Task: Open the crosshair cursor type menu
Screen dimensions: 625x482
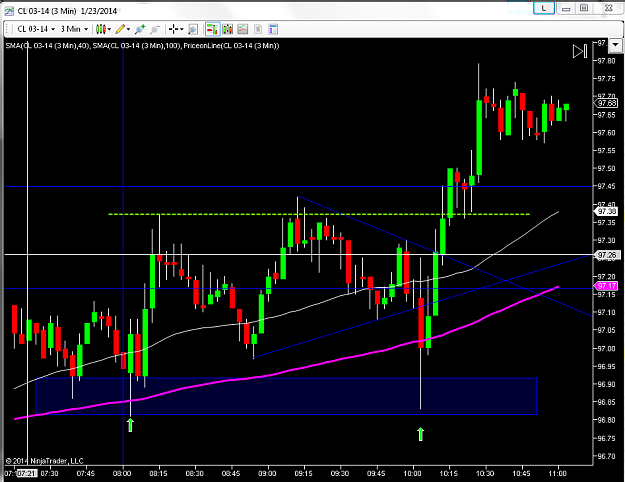Action: 175,29
